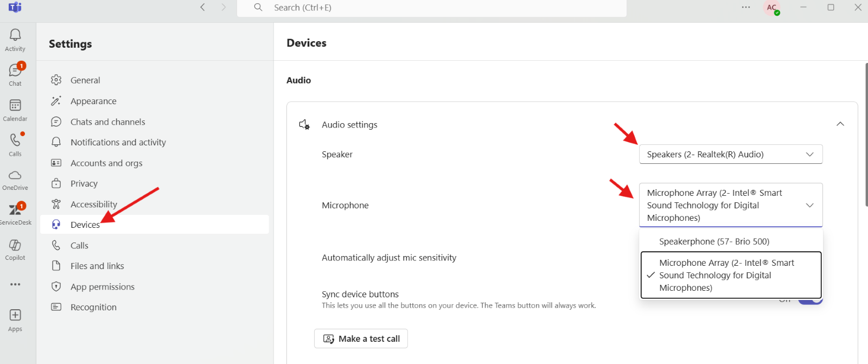Open OneDrive cloud icon
Image resolution: width=868 pixels, height=364 pixels.
(15, 176)
